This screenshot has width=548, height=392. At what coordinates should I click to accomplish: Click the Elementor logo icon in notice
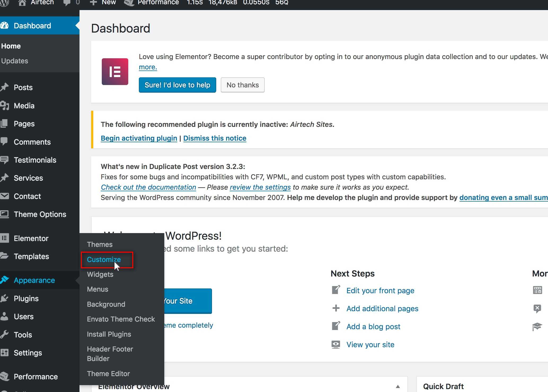[x=115, y=72]
